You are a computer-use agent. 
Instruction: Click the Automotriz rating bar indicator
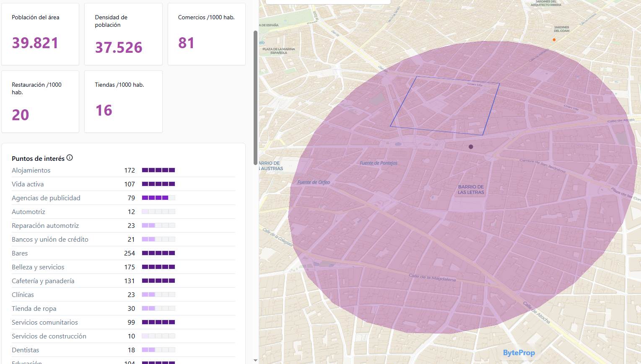tap(158, 212)
